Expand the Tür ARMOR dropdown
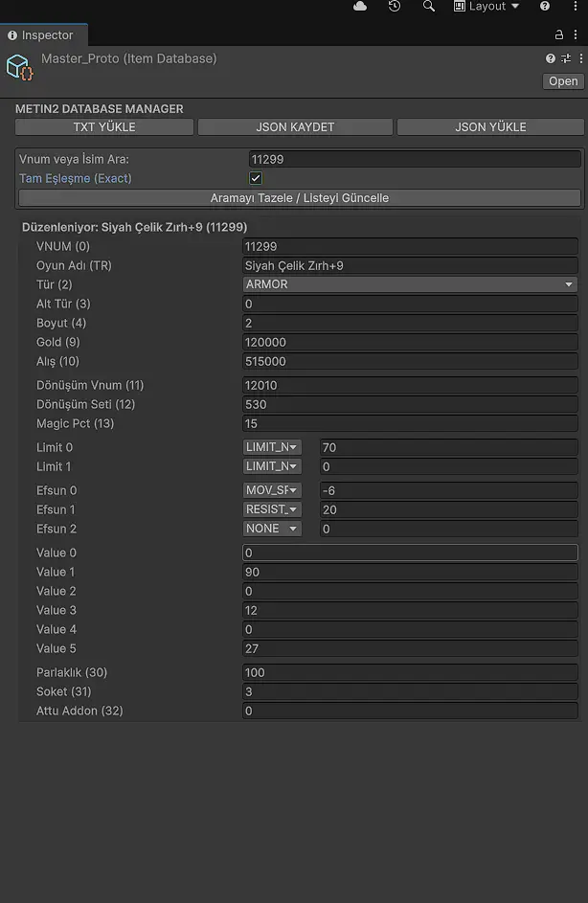Screen dimensions: 588x903 (x=411, y=284)
